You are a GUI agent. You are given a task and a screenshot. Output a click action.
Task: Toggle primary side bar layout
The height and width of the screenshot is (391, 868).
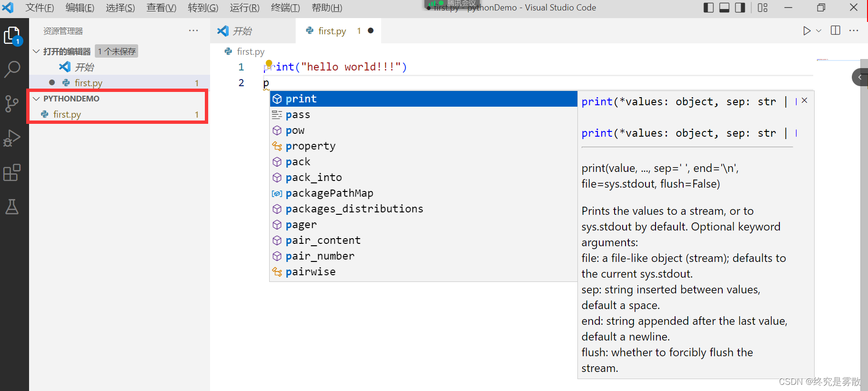click(x=708, y=8)
